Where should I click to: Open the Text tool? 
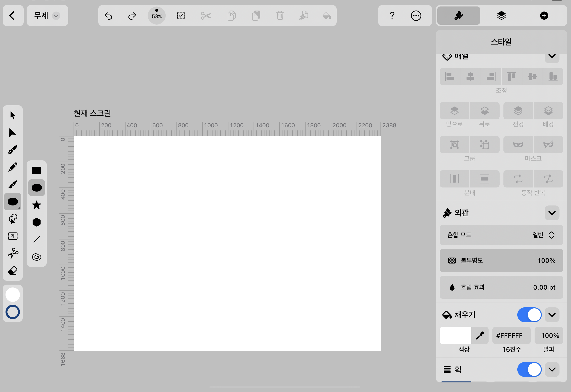[x=12, y=236]
